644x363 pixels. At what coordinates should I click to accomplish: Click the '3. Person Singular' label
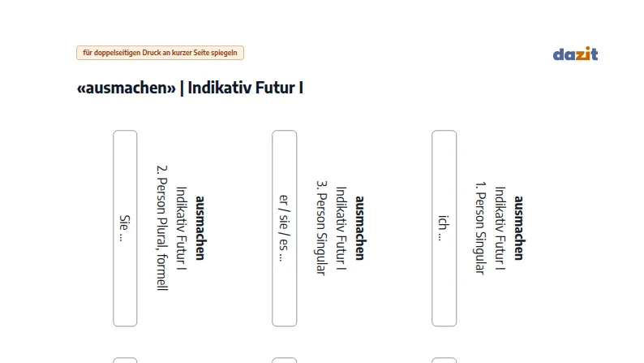click(321, 227)
